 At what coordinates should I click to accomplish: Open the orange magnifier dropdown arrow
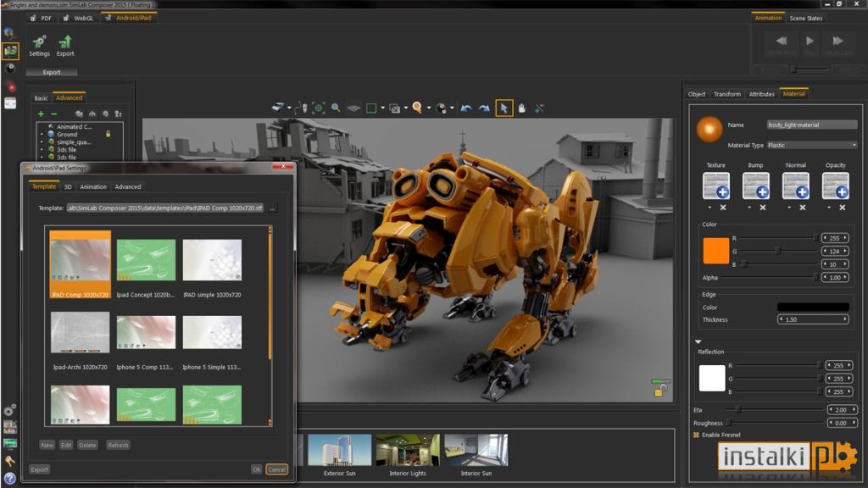pyautogui.click(x=428, y=108)
